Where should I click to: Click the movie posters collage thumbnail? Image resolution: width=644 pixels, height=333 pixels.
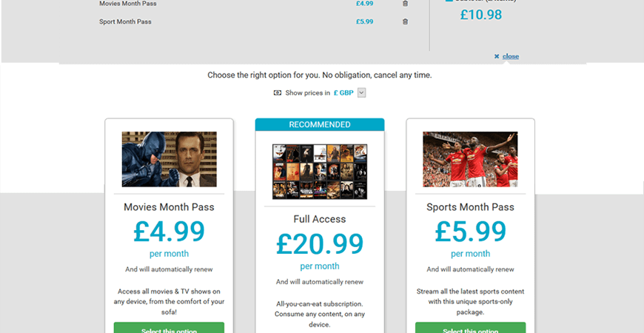[x=320, y=172]
